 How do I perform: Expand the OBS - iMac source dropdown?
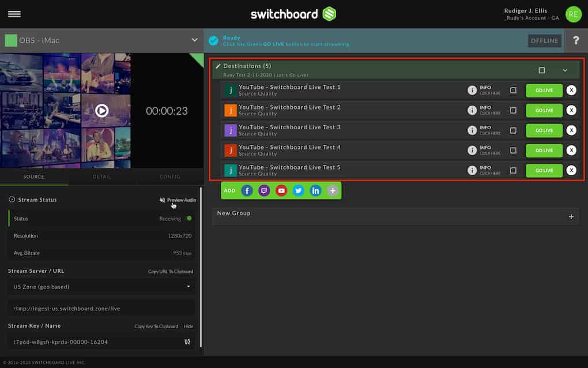[x=194, y=40]
